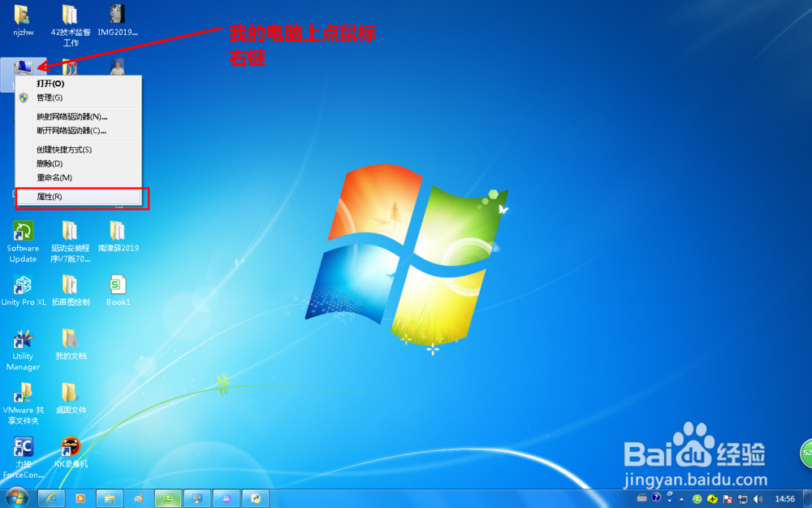This screenshot has height=508, width=812.
Task: Open the Paint palette taskbar icon
Action: tap(139, 499)
